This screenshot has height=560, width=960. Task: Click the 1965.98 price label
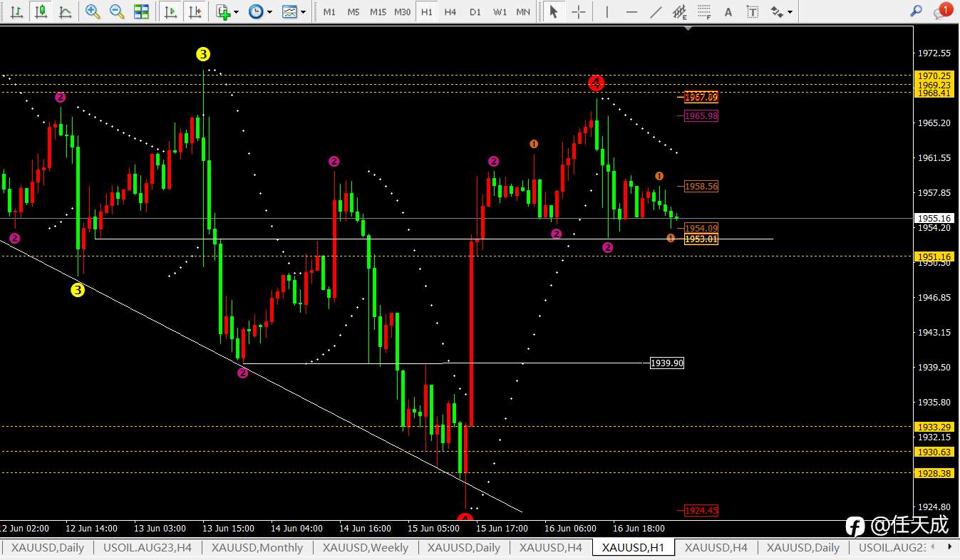click(701, 115)
